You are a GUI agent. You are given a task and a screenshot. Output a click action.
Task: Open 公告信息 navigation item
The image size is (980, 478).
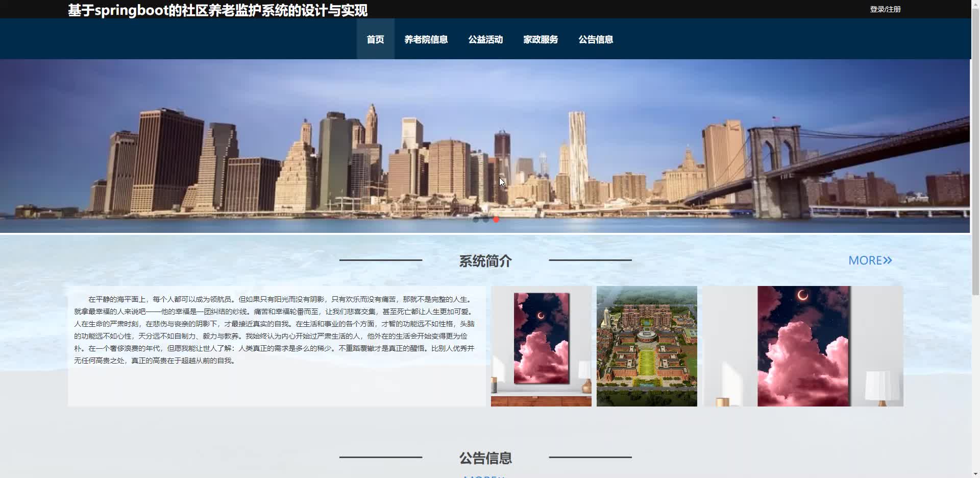596,39
